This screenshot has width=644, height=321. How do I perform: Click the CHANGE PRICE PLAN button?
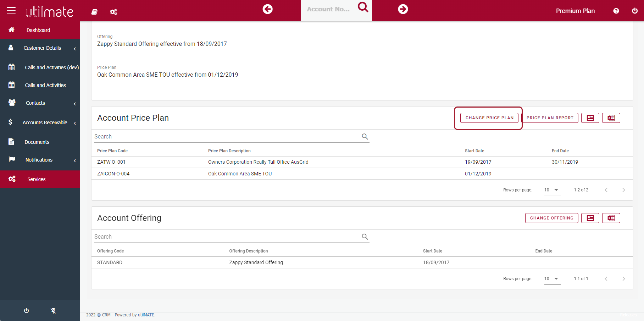pos(489,118)
